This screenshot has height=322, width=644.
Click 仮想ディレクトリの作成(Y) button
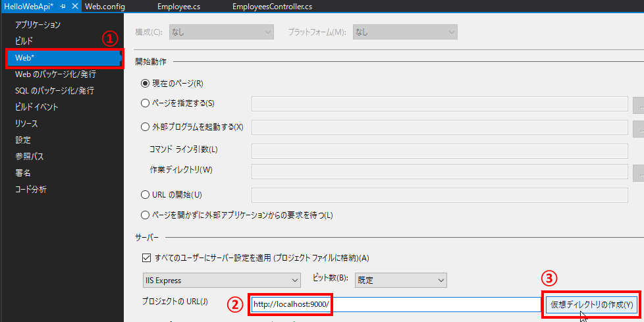[x=591, y=304]
